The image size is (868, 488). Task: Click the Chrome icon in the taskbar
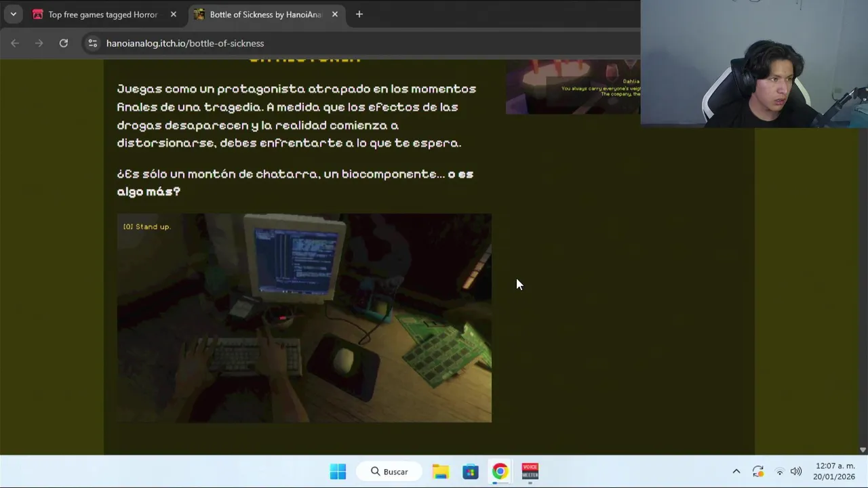coord(500,472)
